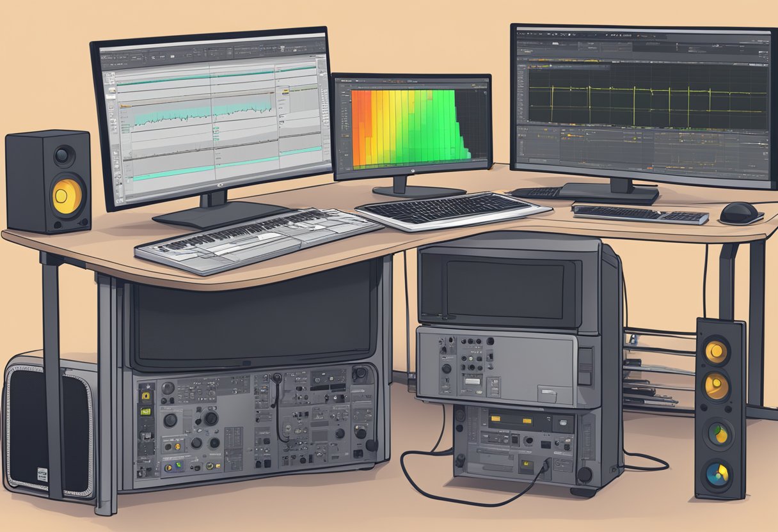The image size is (778, 532).
Task: Expand the left sidebar panel on the center monitor
Action: click(344, 125)
